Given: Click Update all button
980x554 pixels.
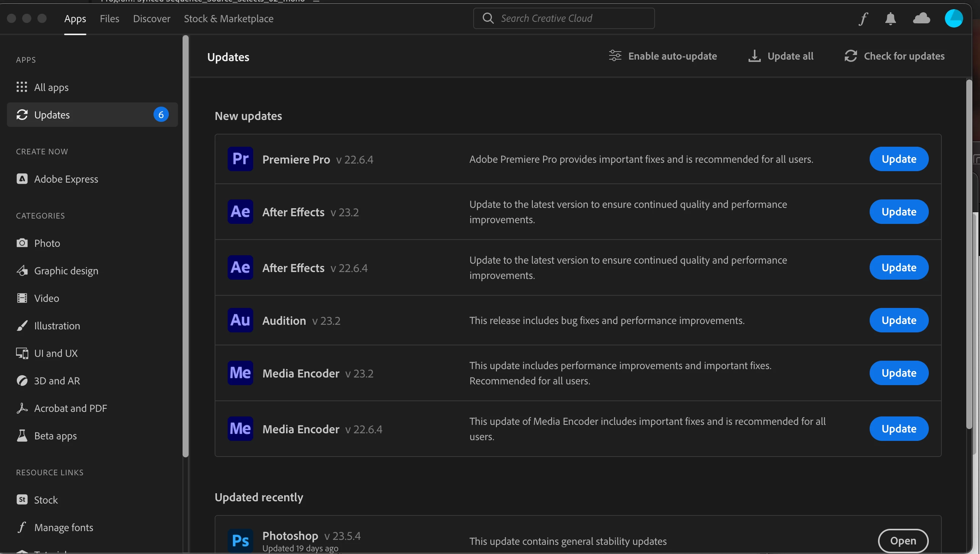Looking at the screenshot, I should pos(781,56).
